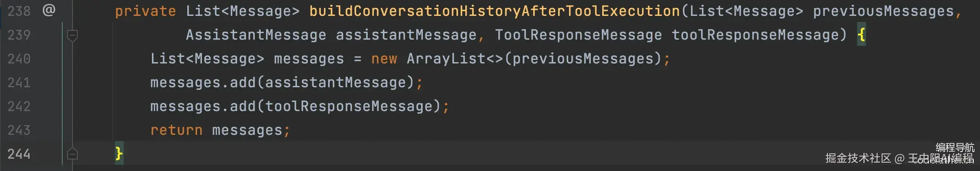Click the opening yellow brace on line 239

pos(861,35)
